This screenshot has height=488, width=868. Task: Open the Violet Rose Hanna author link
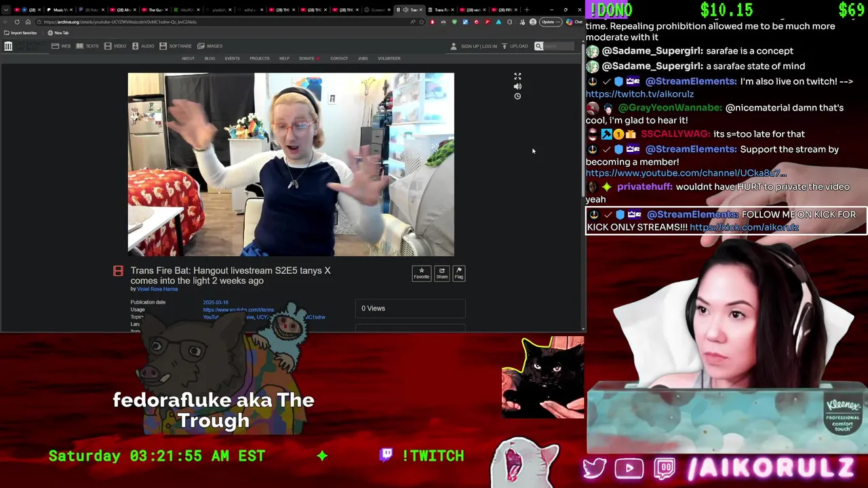point(157,289)
